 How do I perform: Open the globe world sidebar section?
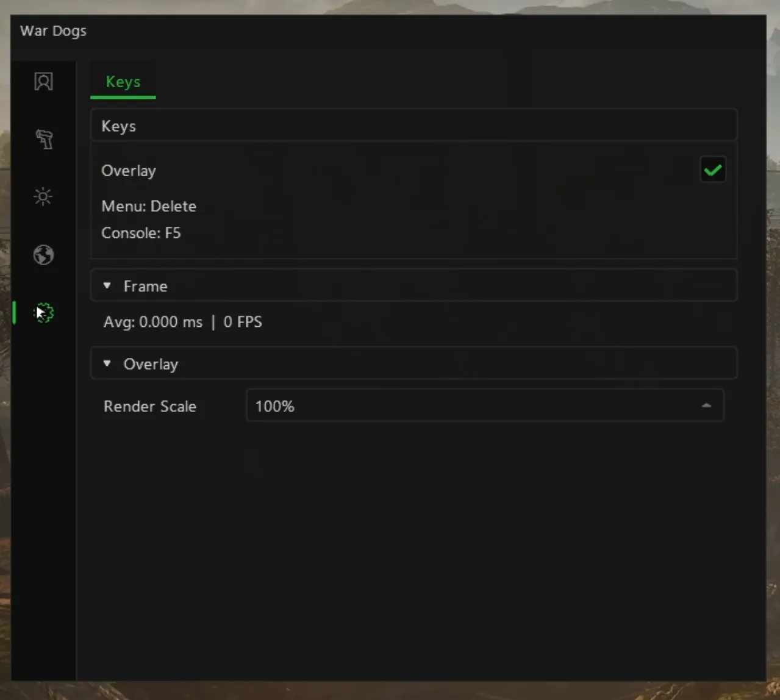click(x=43, y=255)
